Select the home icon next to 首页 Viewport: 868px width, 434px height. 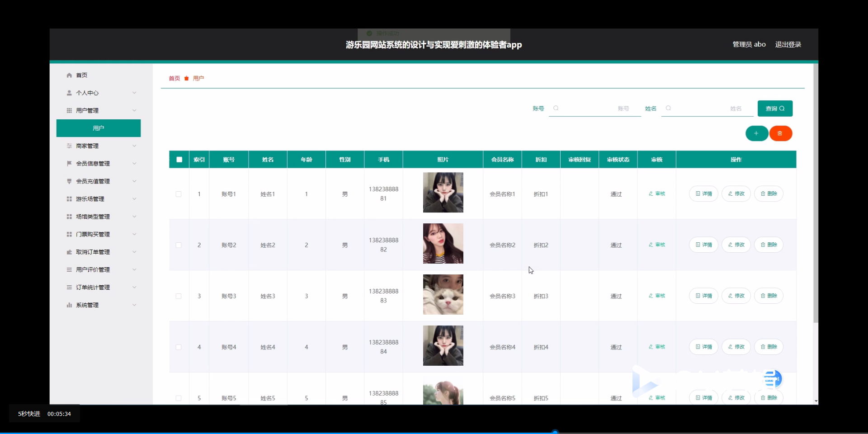click(69, 75)
